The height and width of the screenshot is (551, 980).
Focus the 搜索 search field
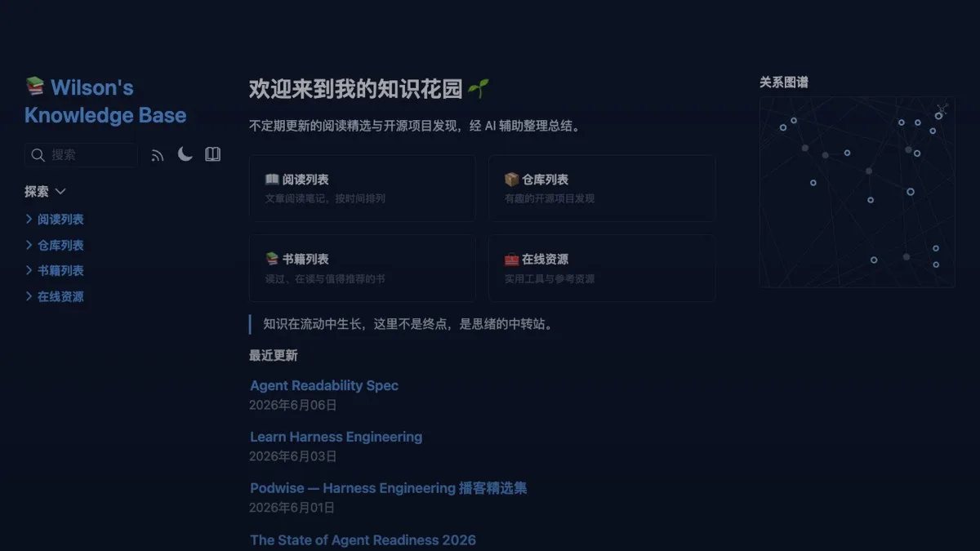tap(81, 155)
